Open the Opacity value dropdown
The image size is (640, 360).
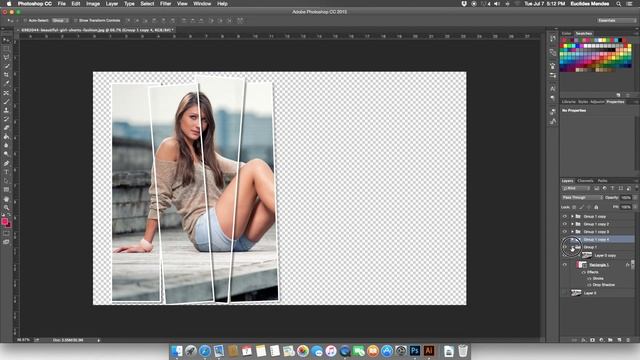[635, 198]
